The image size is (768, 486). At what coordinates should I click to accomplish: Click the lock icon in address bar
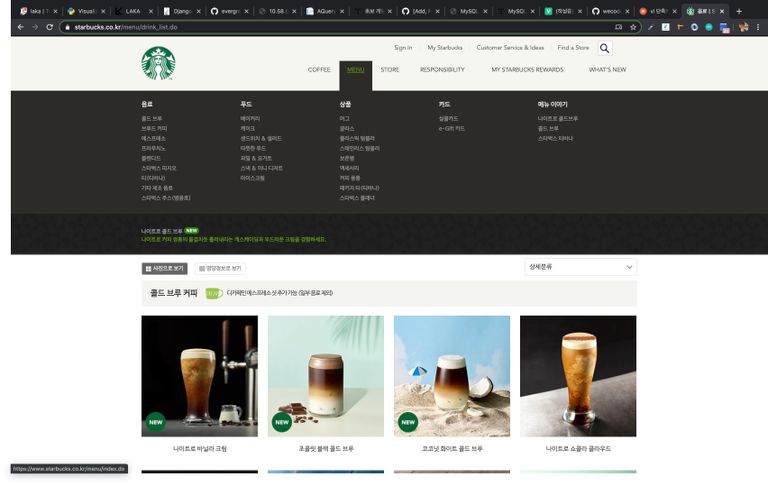click(x=68, y=27)
